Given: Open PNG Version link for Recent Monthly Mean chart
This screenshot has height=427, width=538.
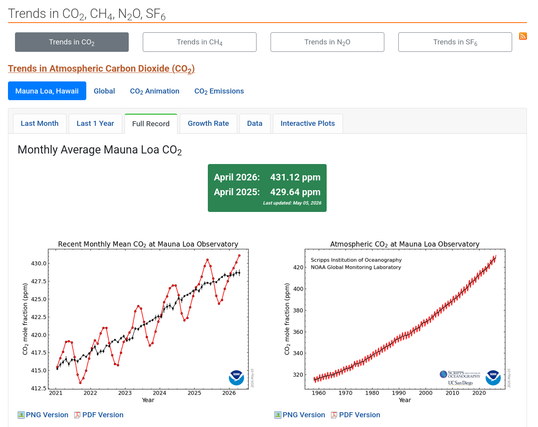Looking at the screenshot, I should click(x=47, y=415).
